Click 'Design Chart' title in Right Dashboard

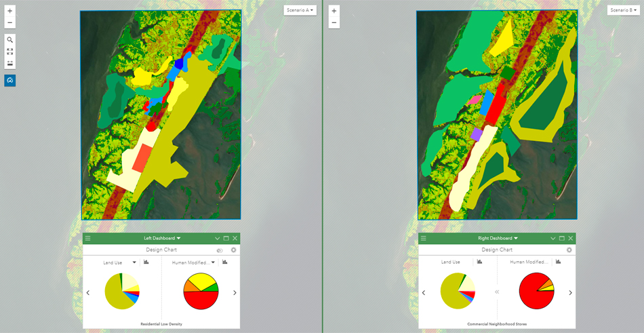[x=497, y=250]
